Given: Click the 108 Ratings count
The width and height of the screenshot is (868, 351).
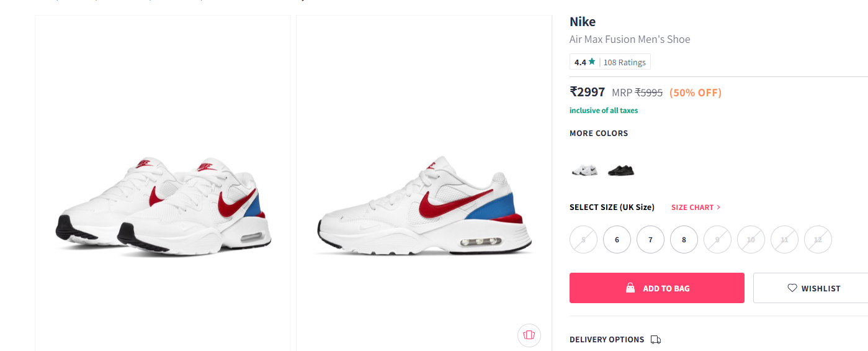Looking at the screenshot, I should pos(624,62).
